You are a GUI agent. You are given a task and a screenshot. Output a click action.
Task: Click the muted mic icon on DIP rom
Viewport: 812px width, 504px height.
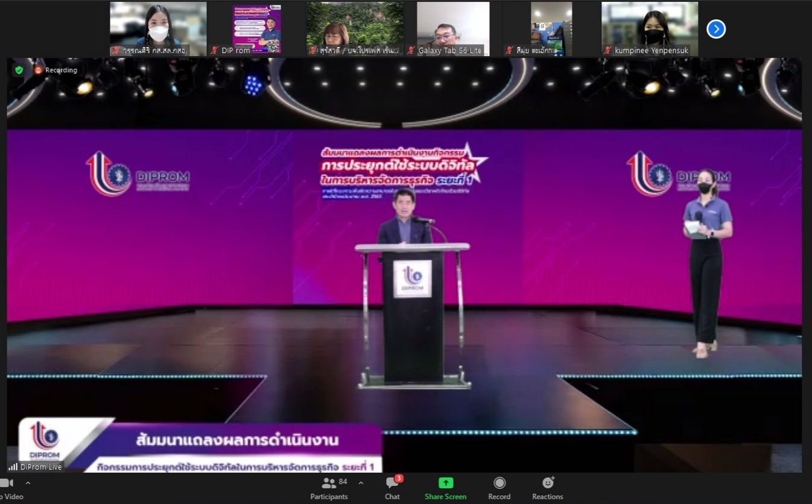click(x=214, y=51)
